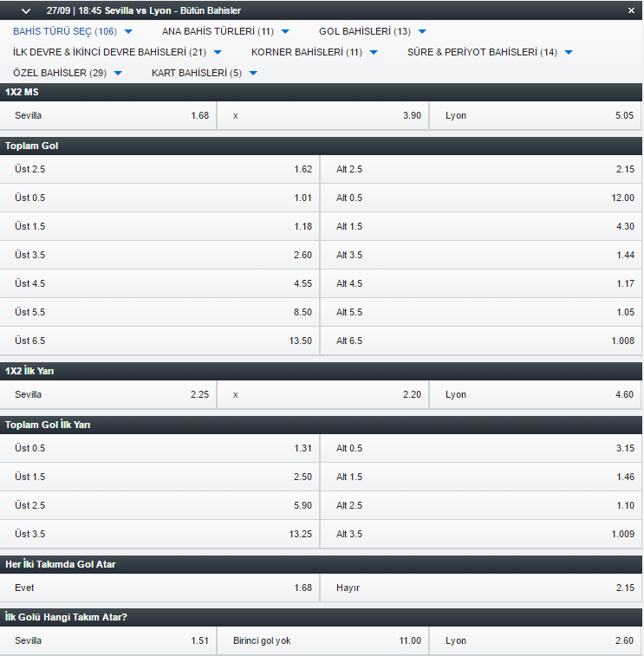Image resolution: width=644 pixels, height=656 pixels.
Task: Select Üst 2.5 total goals at 1.62
Action: coord(159,169)
